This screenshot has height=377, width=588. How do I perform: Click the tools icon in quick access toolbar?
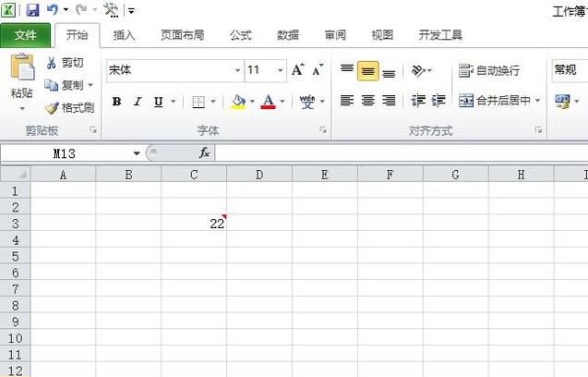click(112, 10)
